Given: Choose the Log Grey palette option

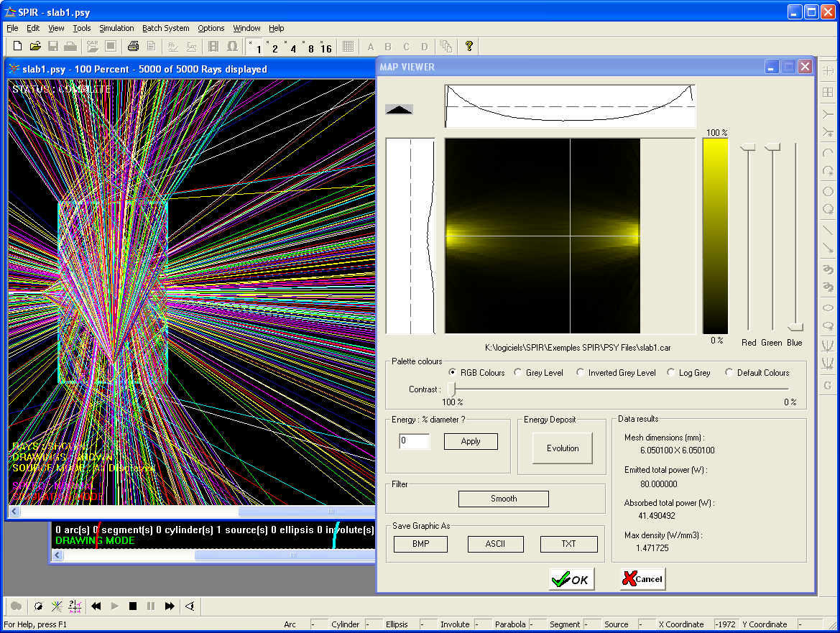Looking at the screenshot, I should [x=671, y=373].
